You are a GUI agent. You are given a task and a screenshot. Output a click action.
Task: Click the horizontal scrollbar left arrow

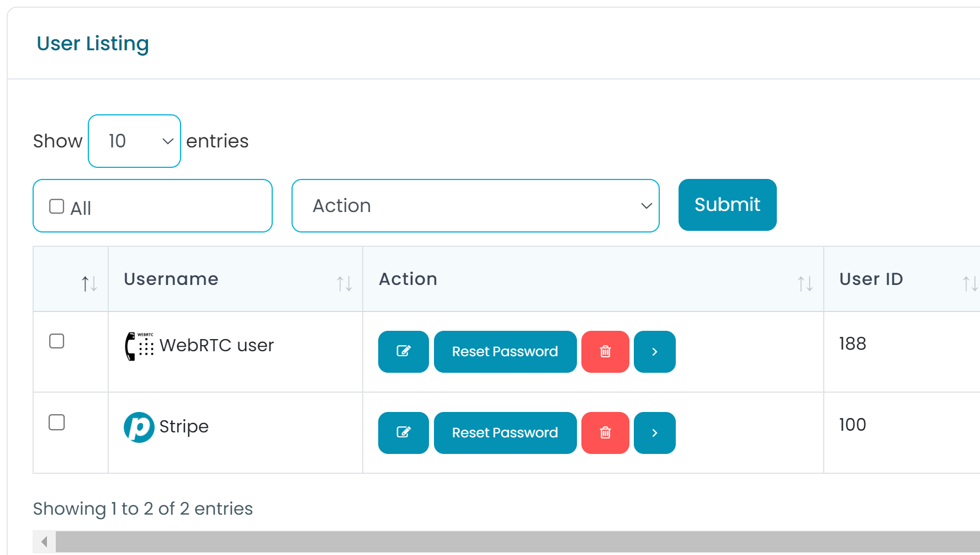pyautogui.click(x=44, y=542)
